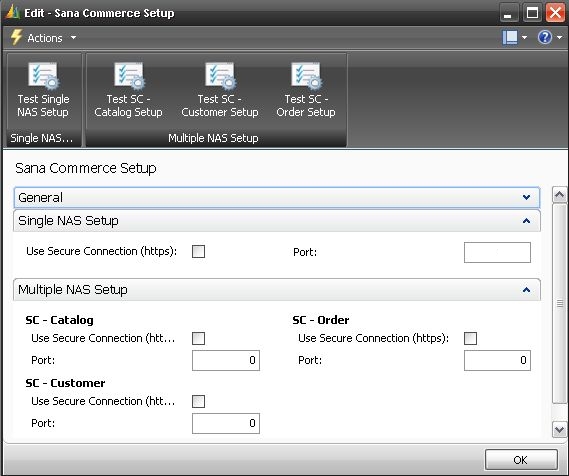
Task: Open the Actions menu
Action: [x=52, y=38]
